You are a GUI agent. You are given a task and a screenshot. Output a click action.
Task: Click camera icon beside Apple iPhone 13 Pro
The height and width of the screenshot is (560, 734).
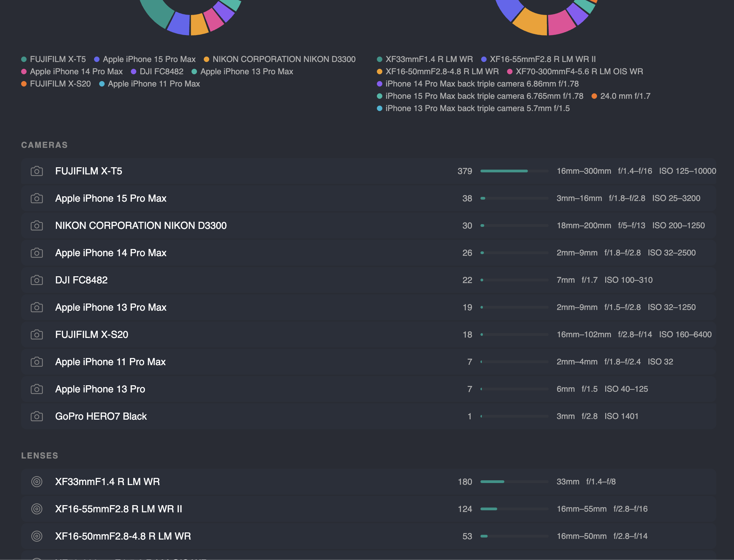click(x=37, y=389)
